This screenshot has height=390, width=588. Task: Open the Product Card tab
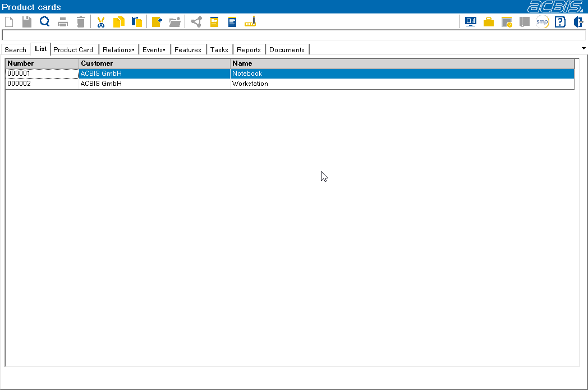tap(73, 50)
